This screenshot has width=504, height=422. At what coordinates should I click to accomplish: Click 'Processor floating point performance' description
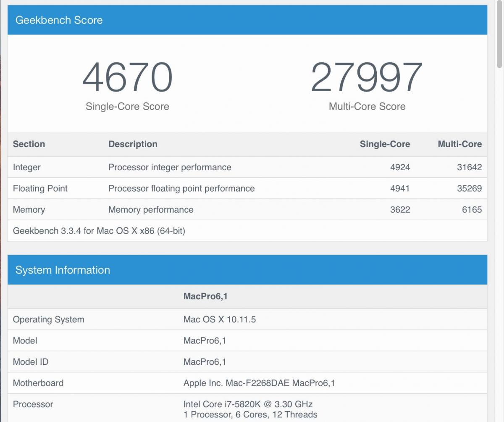(181, 188)
